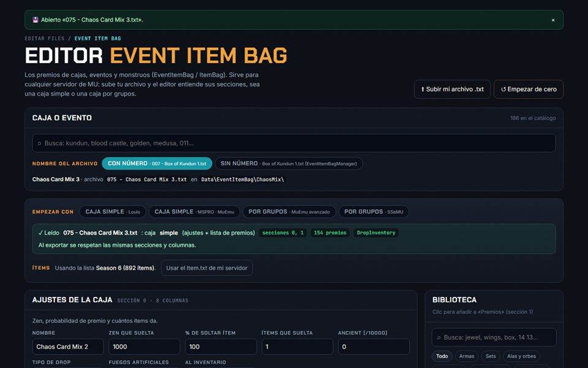Image resolution: width=588 pixels, height=368 pixels.
Task: Open the 'Editar Files' breadcrumb link
Action: 45,38
